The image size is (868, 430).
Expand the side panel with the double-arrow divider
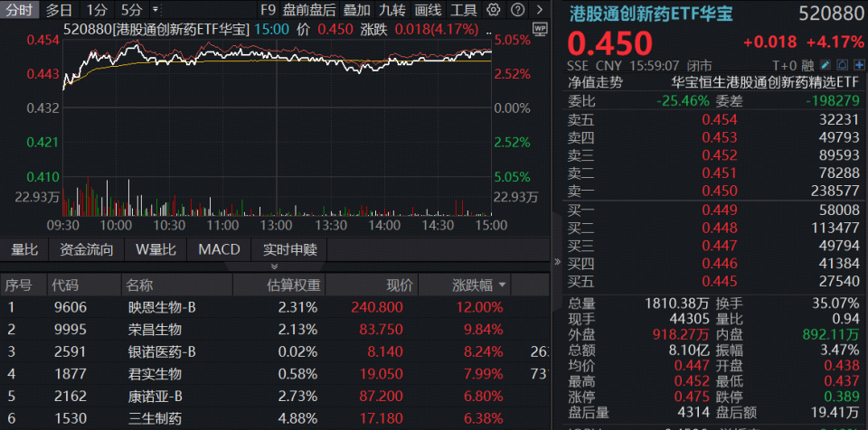pyautogui.click(x=558, y=262)
